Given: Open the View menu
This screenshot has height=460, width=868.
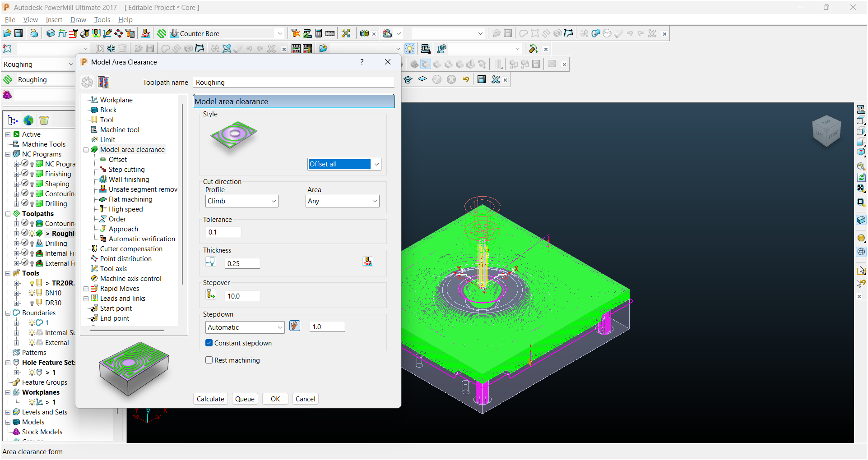Looking at the screenshot, I should coord(30,20).
